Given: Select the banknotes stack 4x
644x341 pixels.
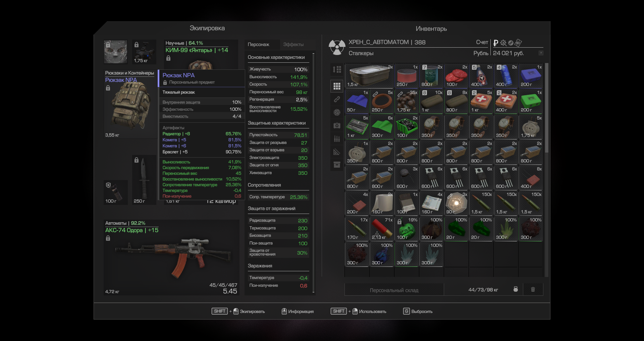Looking at the screenshot, I should pyautogui.click(x=431, y=203).
